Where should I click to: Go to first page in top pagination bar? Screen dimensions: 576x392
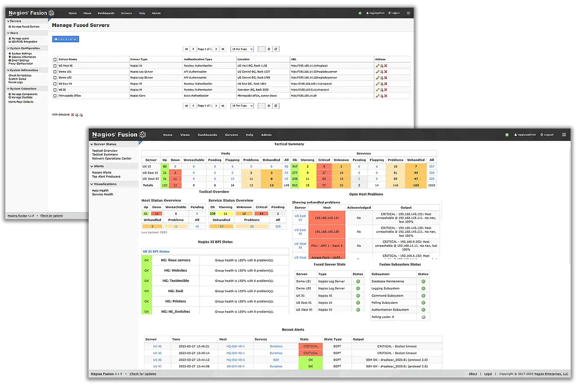[x=186, y=49]
